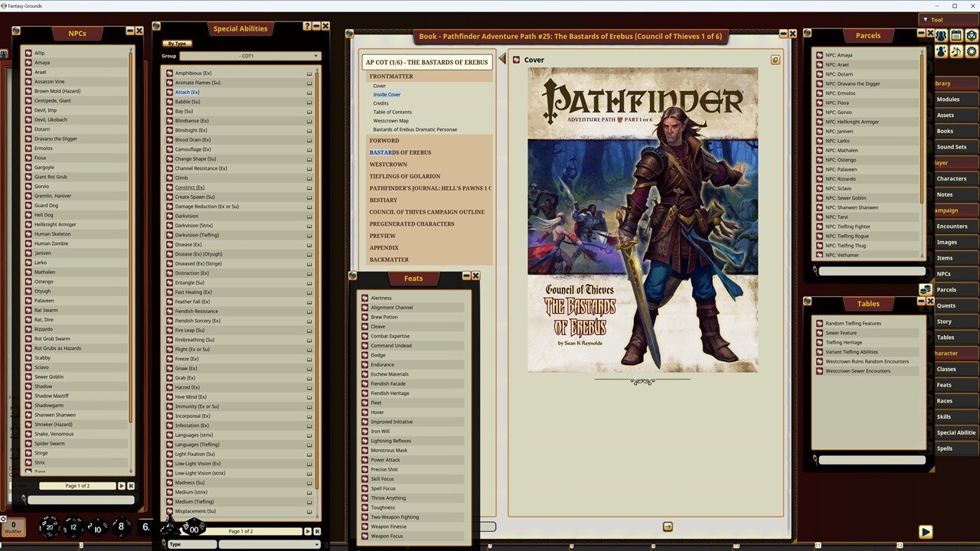Open the Calendar tool icon
980x551 pixels.
(x=956, y=36)
